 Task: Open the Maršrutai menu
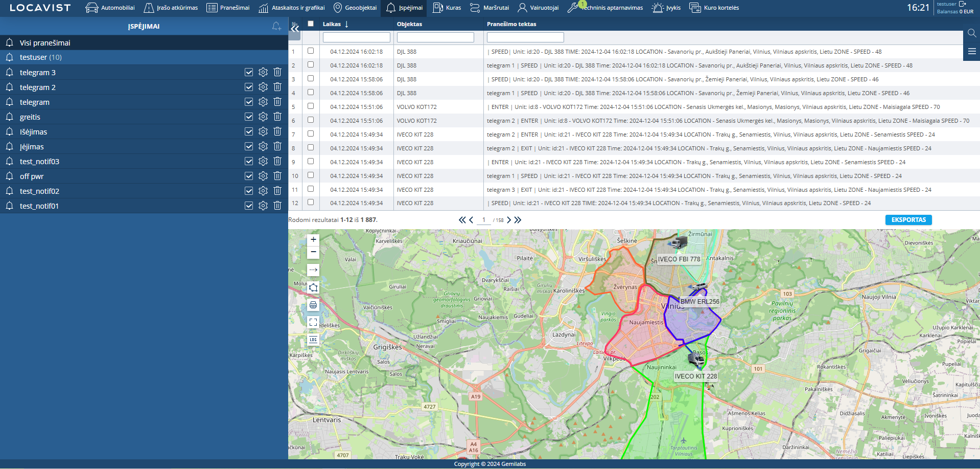tap(489, 8)
